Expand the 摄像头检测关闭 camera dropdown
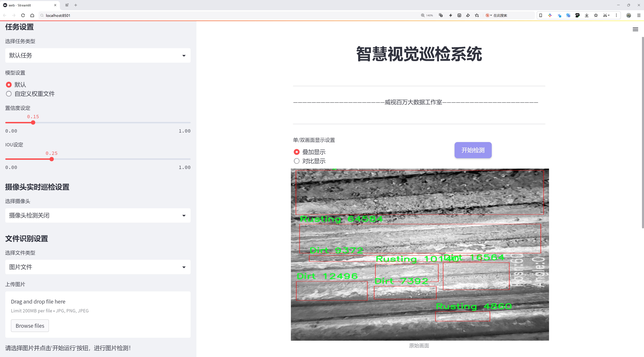The image size is (644, 357). pos(98,215)
